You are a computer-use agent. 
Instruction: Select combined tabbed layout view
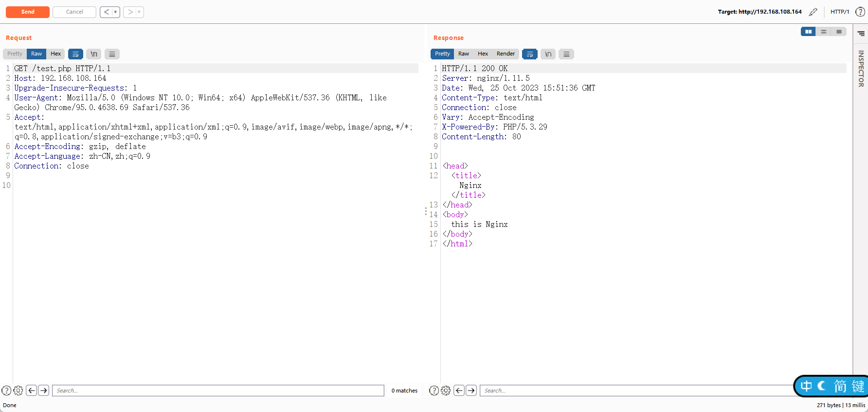839,32
